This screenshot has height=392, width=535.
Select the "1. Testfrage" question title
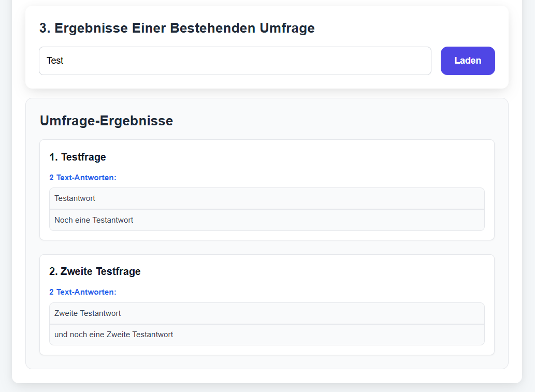[78, 157]
